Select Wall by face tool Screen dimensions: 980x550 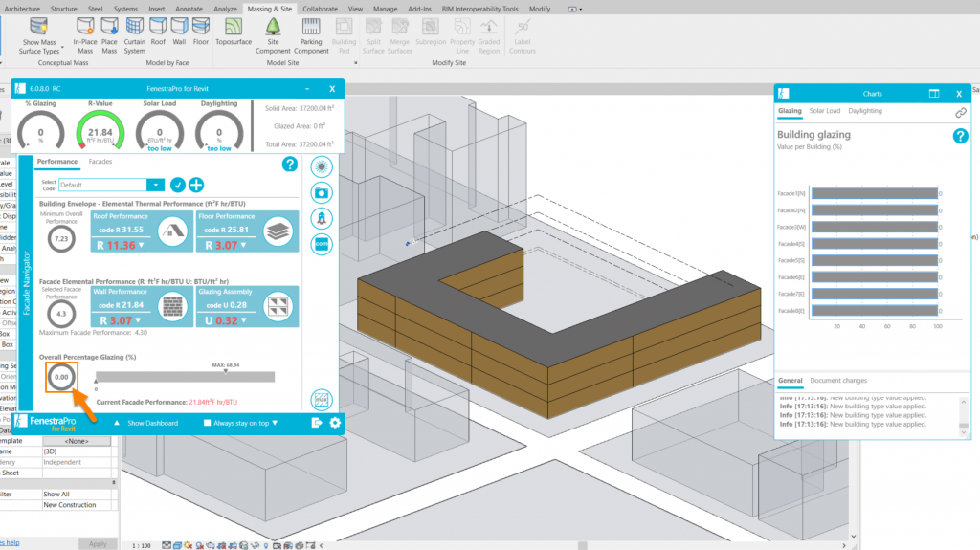(179, 32)
